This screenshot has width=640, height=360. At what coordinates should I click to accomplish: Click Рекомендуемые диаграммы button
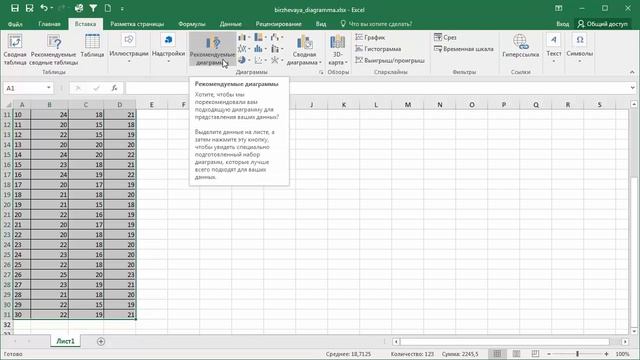(212, 49)
